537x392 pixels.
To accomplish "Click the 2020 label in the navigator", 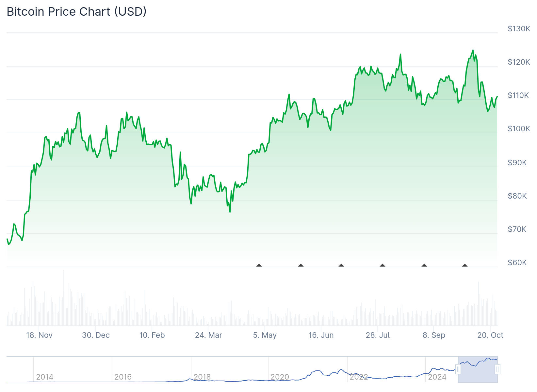I will (x=280, y=377).
